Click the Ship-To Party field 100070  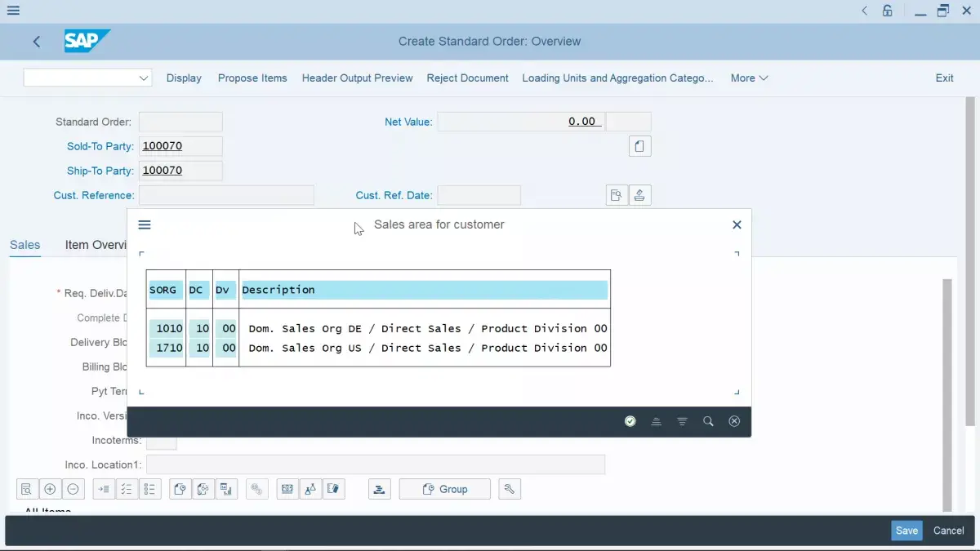(x=180, y=171)
